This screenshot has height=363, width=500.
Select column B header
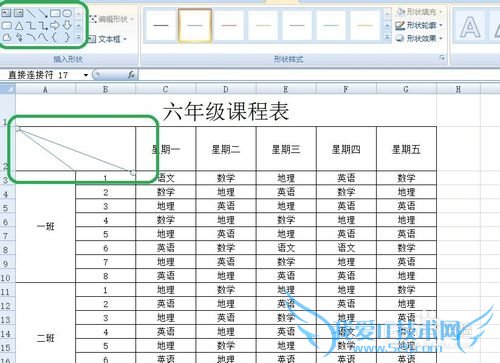(105, 89)
